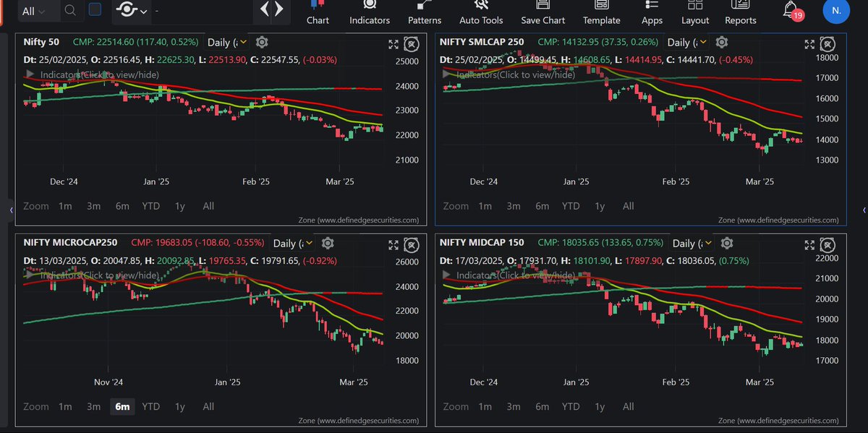Select YTD zoom on NIFTY MICROCAP250 chart
The height and width of the screenshot is (433, 868).
(151, 406)
